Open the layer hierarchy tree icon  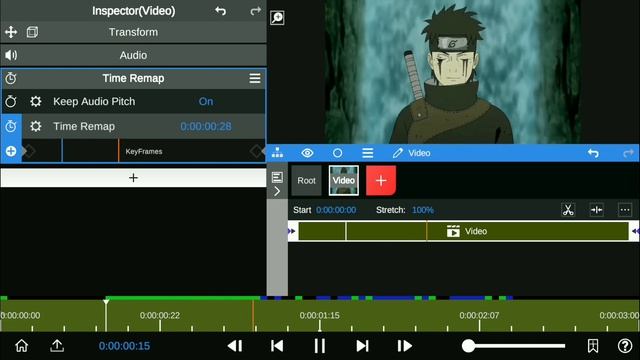278,153
